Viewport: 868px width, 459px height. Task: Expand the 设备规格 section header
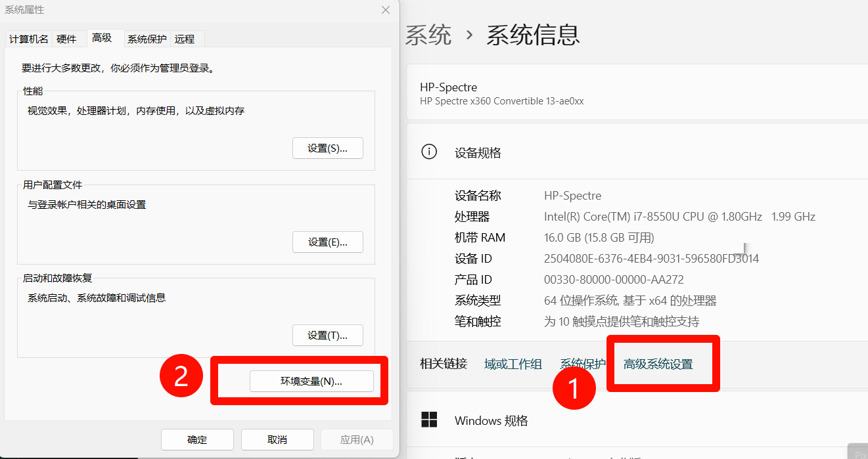(637, 152)
